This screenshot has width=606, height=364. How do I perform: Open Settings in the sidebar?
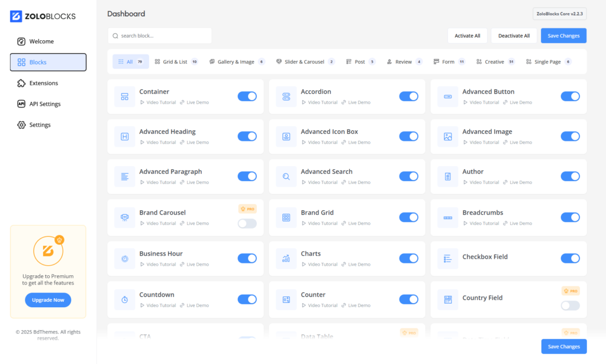click(x=48, y=125)
